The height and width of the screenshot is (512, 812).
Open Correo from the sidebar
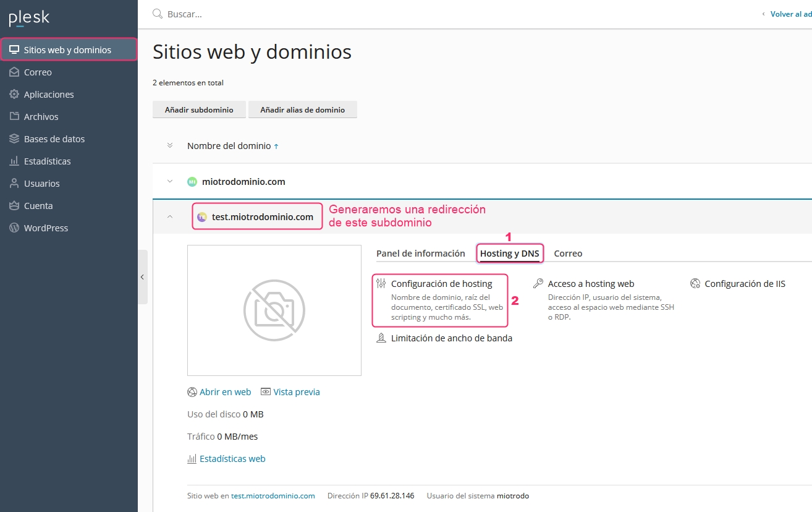(x=38, y=72)
